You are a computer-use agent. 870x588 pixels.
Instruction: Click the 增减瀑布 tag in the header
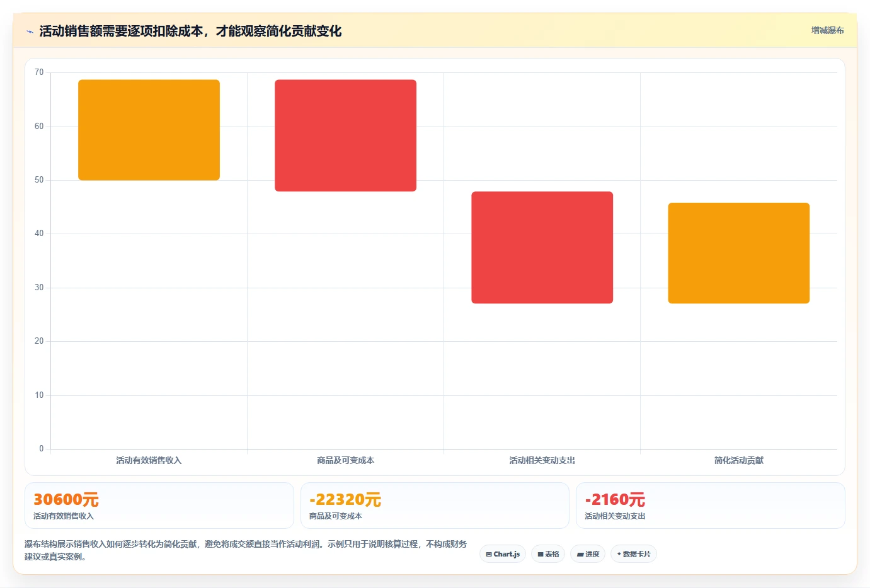tap(827, 30)
